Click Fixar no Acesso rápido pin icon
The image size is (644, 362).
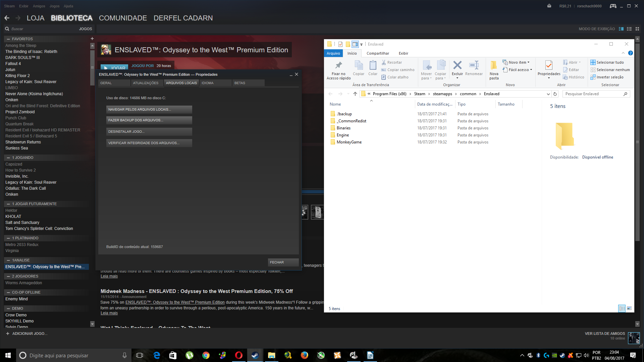point(338,65)
